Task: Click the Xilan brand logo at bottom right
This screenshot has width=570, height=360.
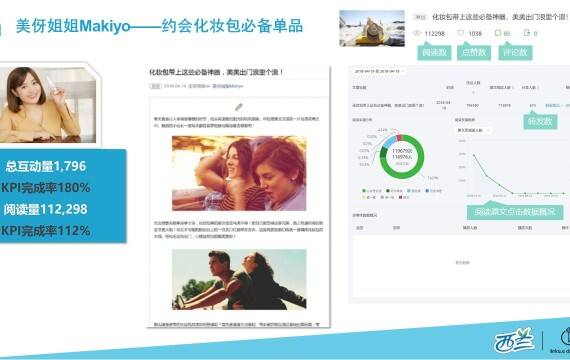Action: (514, 340)
